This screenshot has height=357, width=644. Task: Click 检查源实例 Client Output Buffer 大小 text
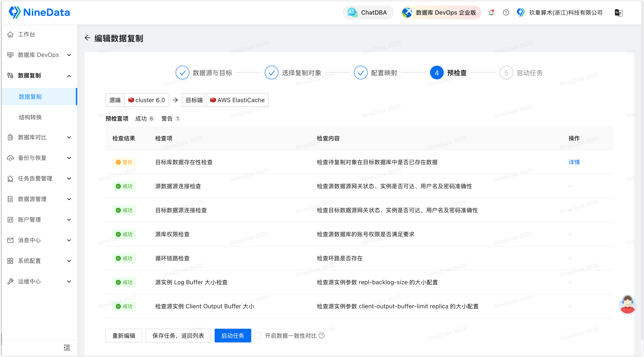point(205,306)
